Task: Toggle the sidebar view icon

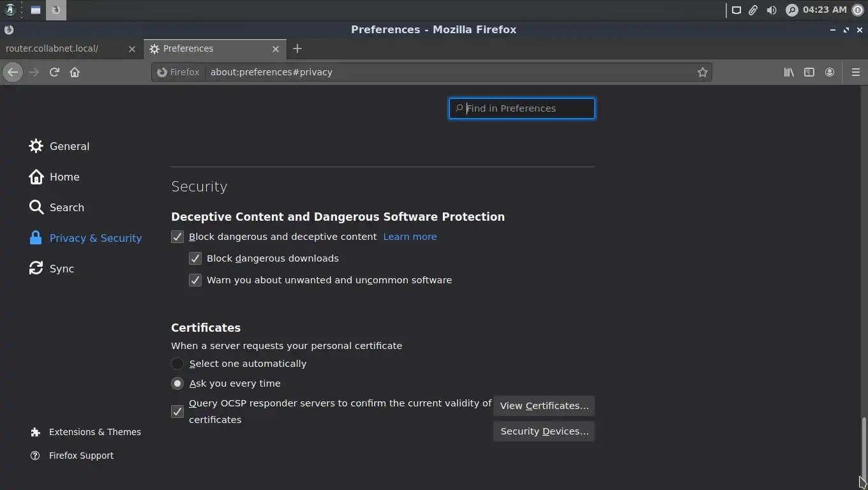Action: (809, 72)
